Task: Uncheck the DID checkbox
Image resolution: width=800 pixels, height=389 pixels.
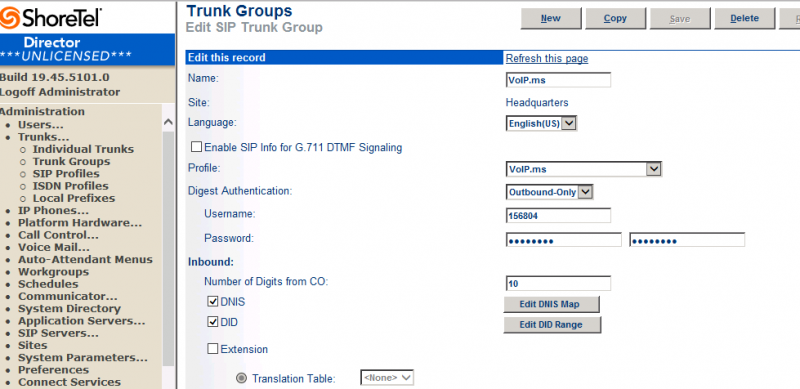Action: tap(213, 322)
